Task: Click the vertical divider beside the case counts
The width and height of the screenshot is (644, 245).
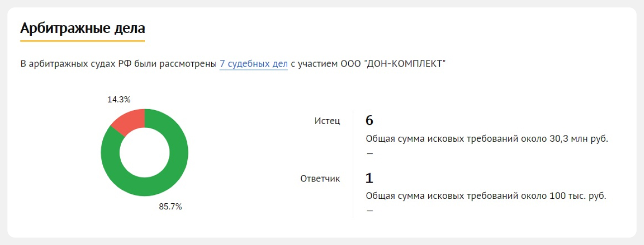Action: coord(353,164)
